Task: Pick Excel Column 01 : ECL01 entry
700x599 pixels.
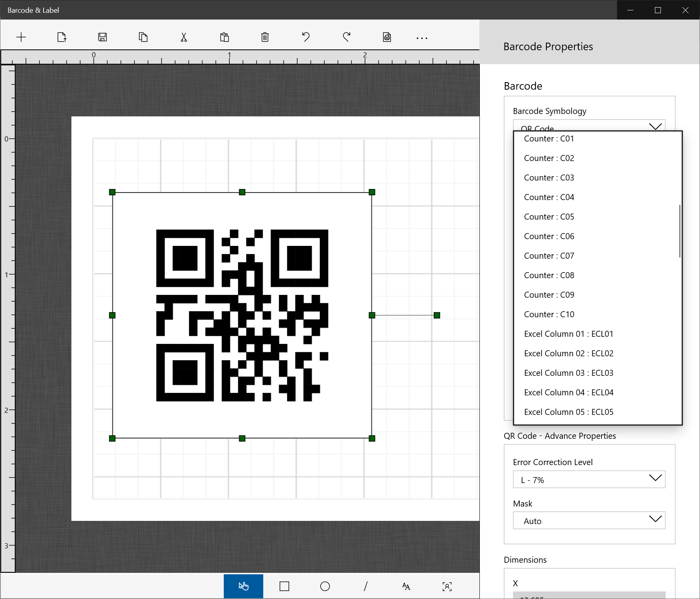Action: coord(597,334)
